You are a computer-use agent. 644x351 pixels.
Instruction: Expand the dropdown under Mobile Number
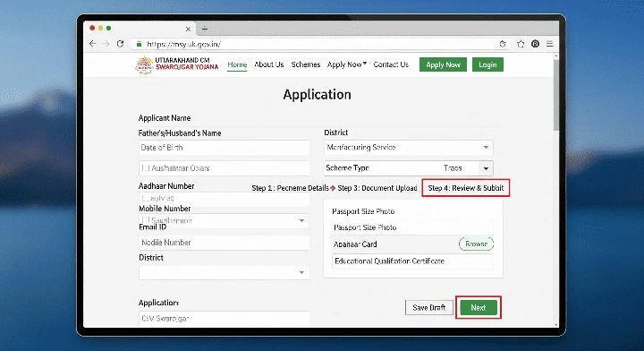point(301,220)
